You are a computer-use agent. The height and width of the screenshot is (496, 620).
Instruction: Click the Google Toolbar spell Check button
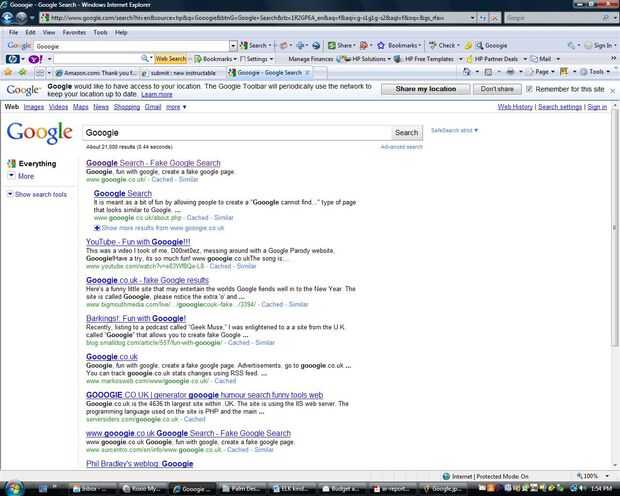coord(444,45)
